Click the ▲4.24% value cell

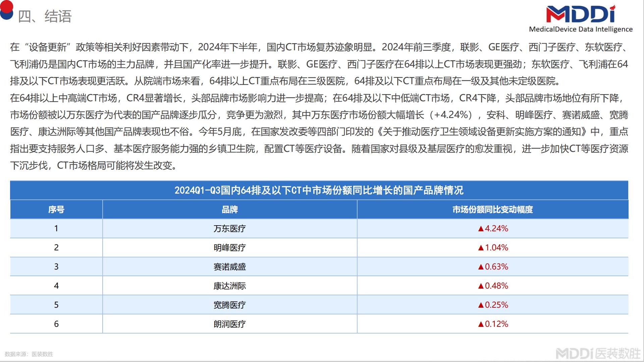click(x=493, y=229)
